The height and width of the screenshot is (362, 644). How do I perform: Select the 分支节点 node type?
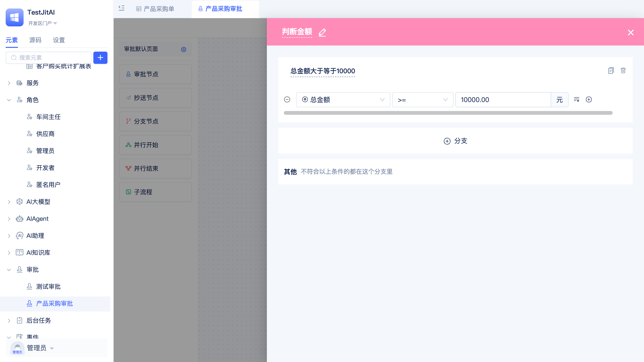click(156, 122)
